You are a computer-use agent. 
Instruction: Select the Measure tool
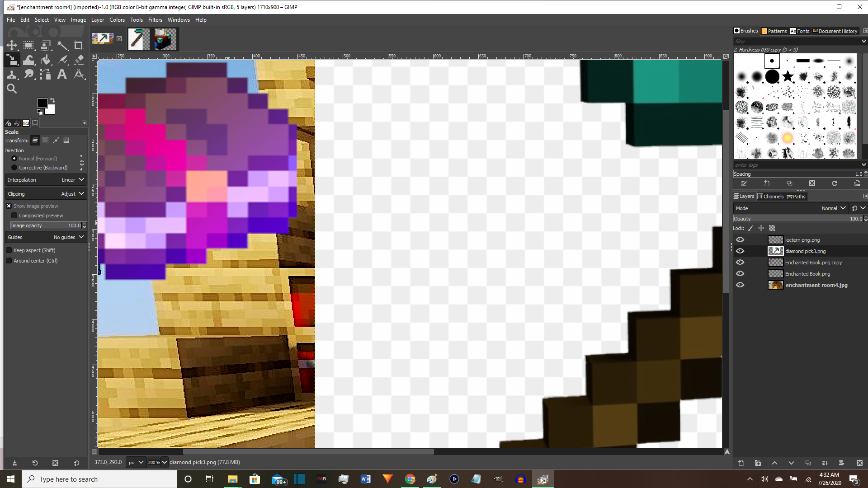pyautogui.click(x=79, y=75)
